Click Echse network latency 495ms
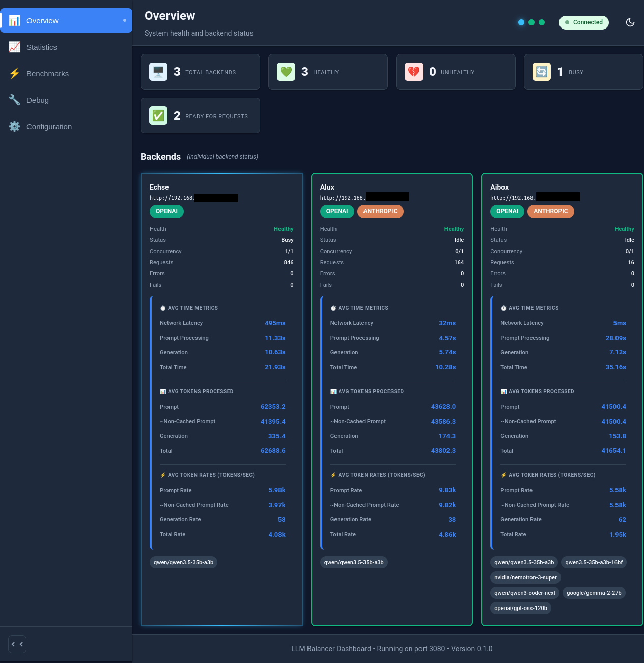The width and height of the screenshot is (644, 663). pyautogui.click(x=275, y=323)
